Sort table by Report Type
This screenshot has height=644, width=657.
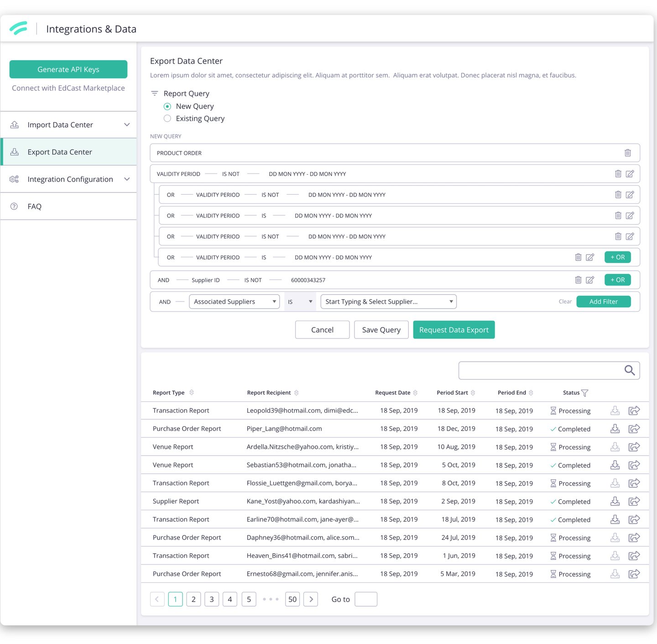[x=192, y=392]
